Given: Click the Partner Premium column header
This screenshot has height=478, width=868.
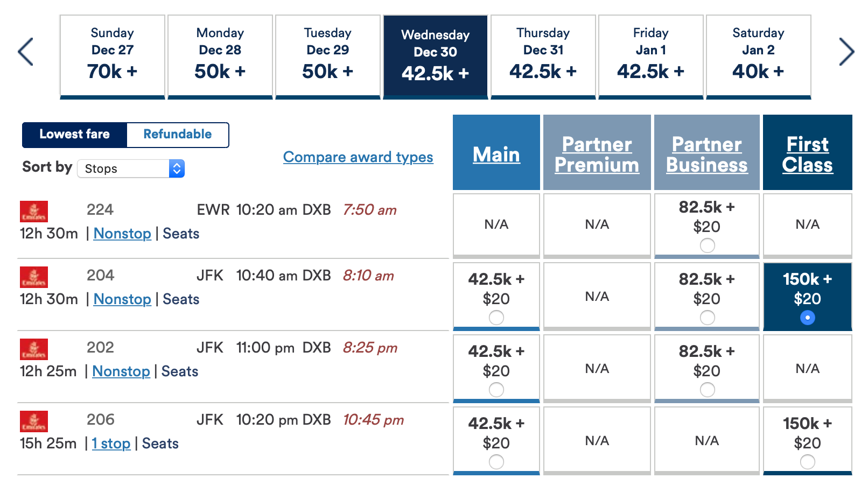Looking at the screenshot, I should click(597, 154).
